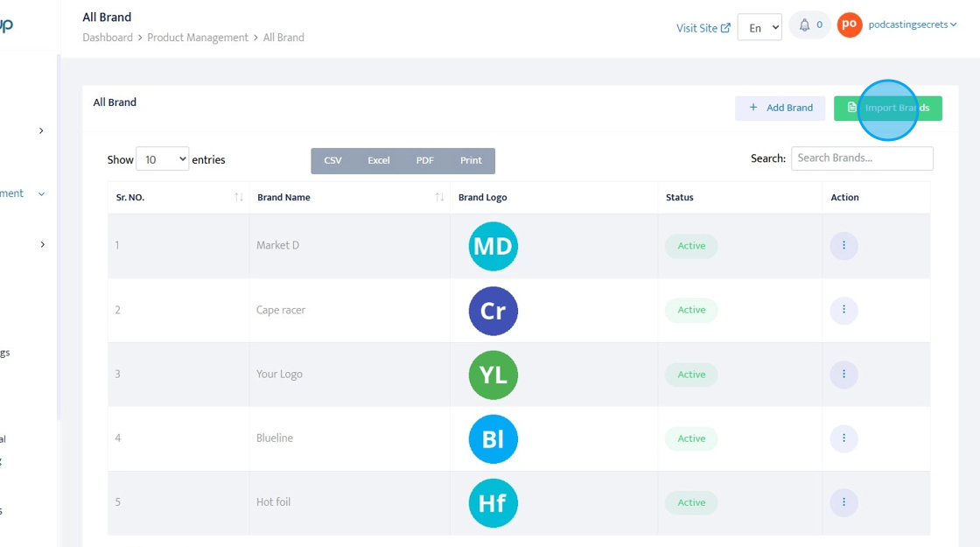Expand the podcastingsecrets account menu
The height and width of the screenshot is (547, 980).
[912, 25]
